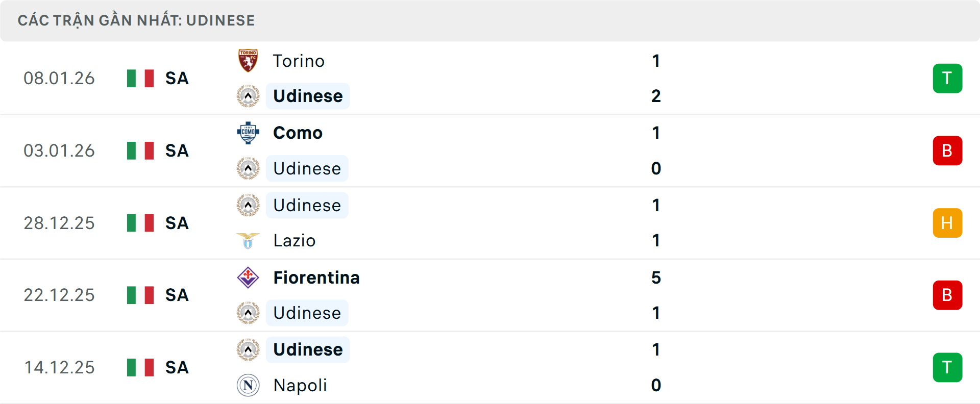Click the Lazio eagle crest icon
The width and height of the screenshot is (980, 404).
(248, 240)
